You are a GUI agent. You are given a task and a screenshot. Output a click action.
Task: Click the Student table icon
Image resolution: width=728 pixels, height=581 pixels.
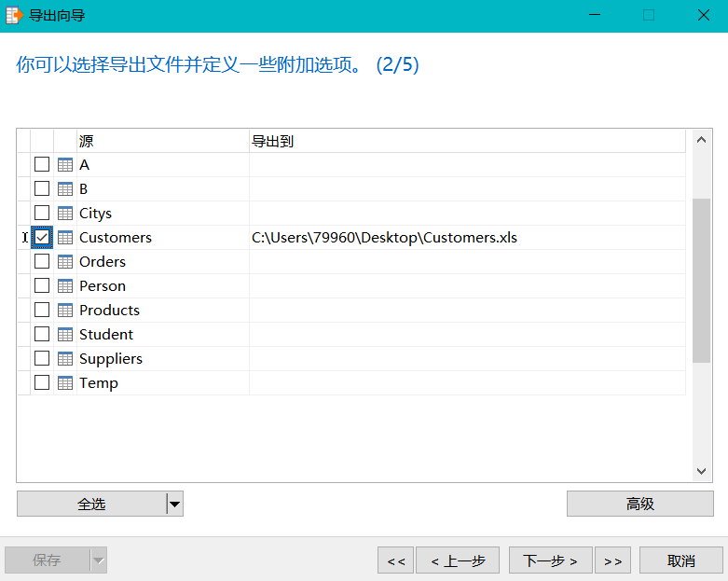65,335
